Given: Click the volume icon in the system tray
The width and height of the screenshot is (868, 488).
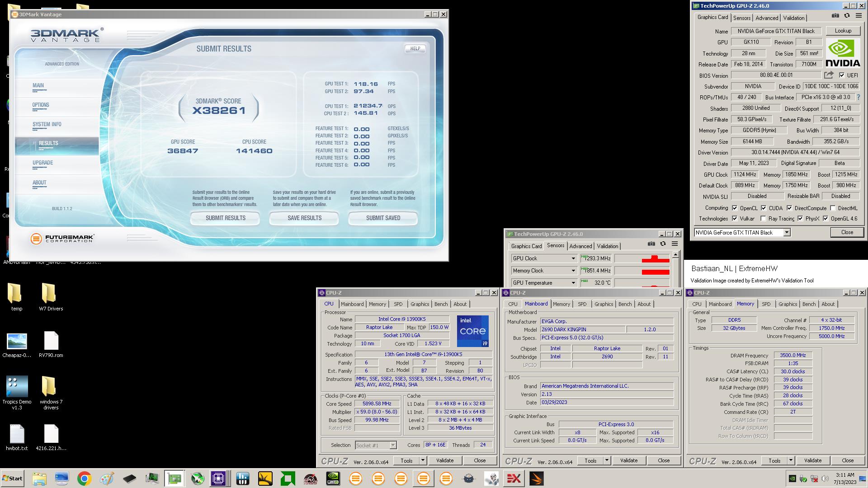Looking at the screenshot, I should click(825, 479).
